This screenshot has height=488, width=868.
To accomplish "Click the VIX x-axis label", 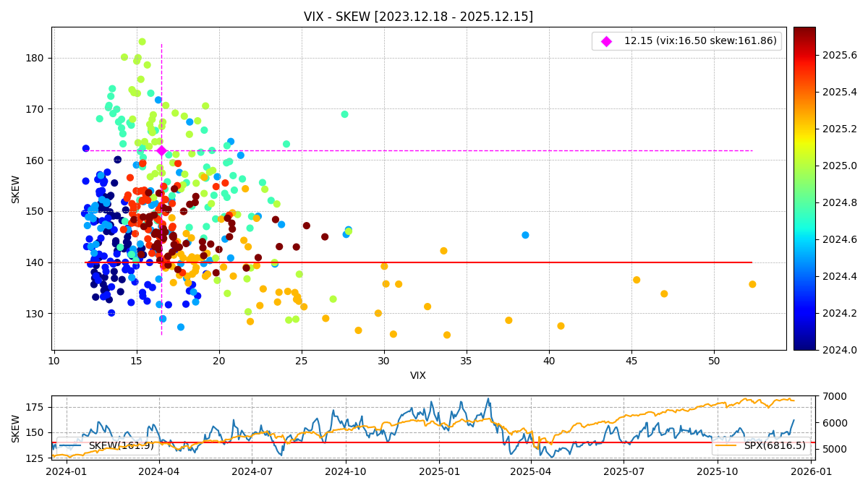I will pos(418,376).
